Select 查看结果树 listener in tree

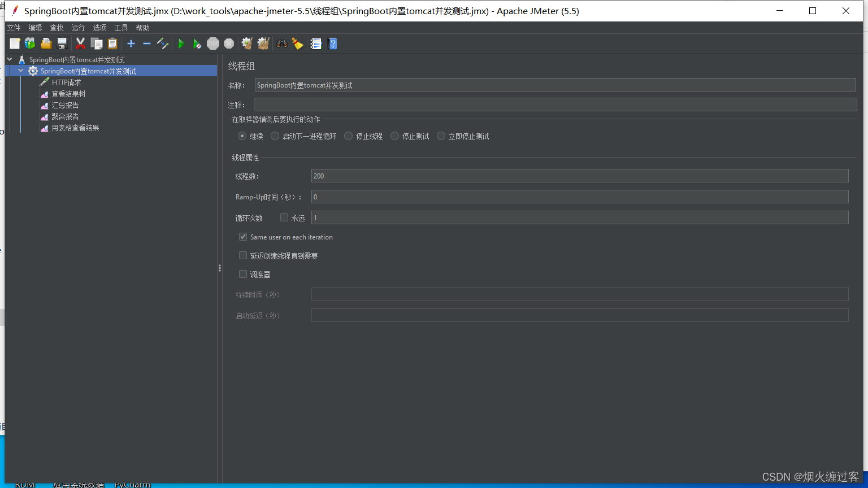(69, 94)
